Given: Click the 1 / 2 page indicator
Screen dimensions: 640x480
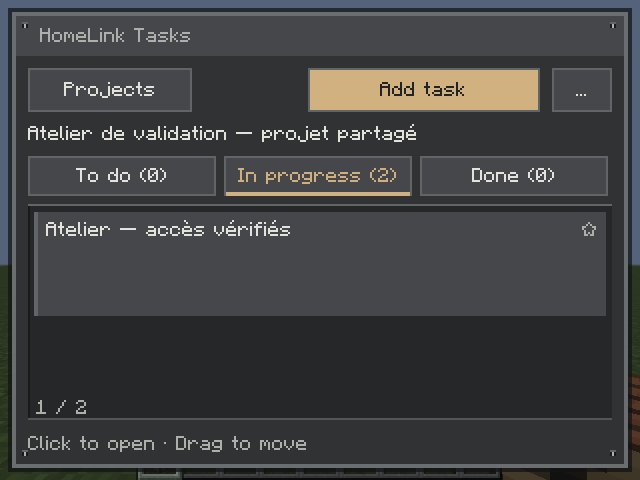Looking at the screenshot, I should point(61,407).
